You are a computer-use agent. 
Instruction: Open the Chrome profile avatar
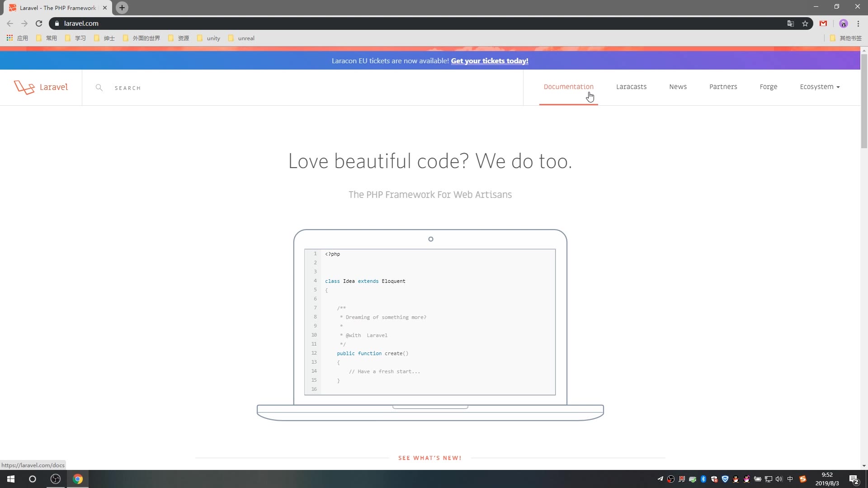tap(843, 23)
